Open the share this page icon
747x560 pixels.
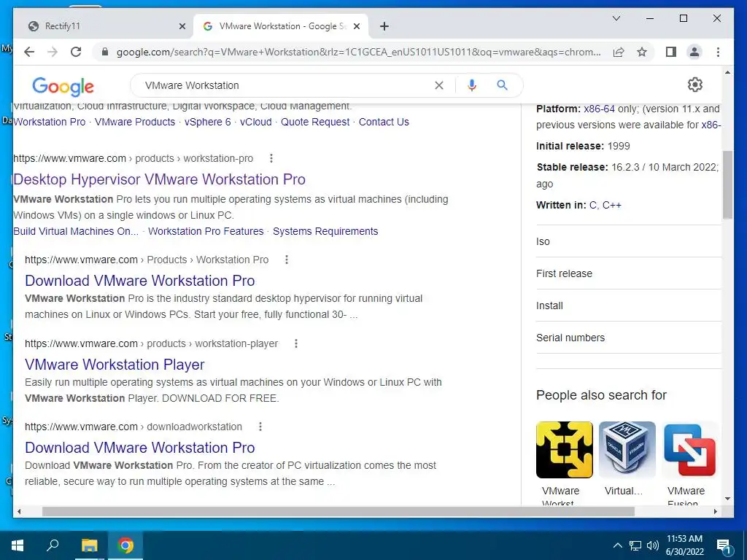click(619, 52)
